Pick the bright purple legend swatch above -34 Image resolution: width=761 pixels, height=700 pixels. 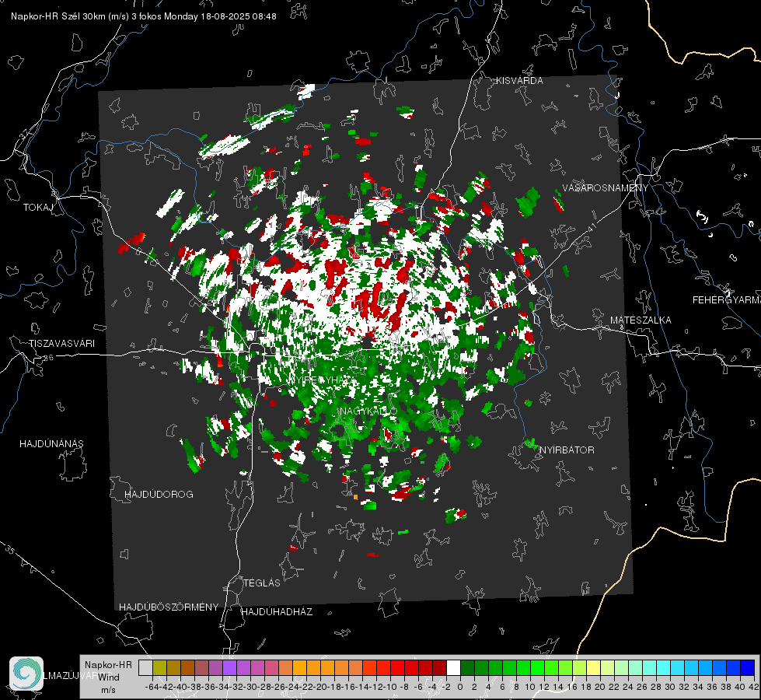[229, 668]
